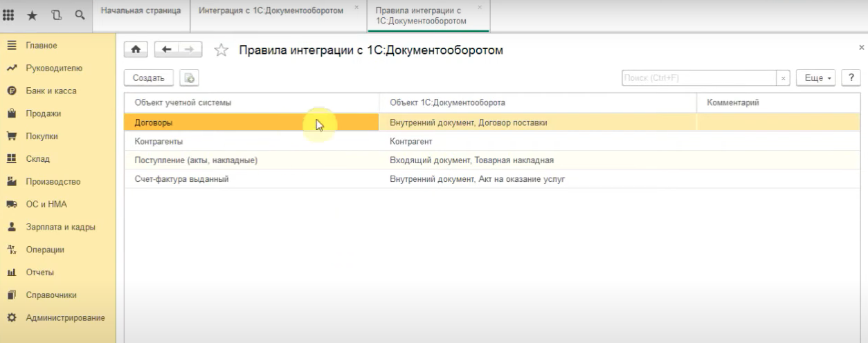The width and height of the screenshot is (868, 343).
Task: Click cell Входящий документ, Товарная накладная
Action: (x=538, y=160)
